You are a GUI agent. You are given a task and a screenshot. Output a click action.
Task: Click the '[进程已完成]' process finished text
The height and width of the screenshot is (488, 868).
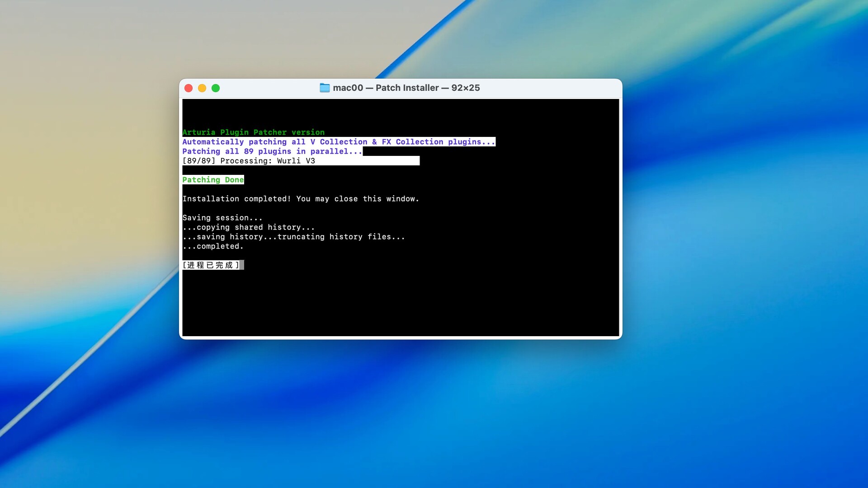(210, 265)
